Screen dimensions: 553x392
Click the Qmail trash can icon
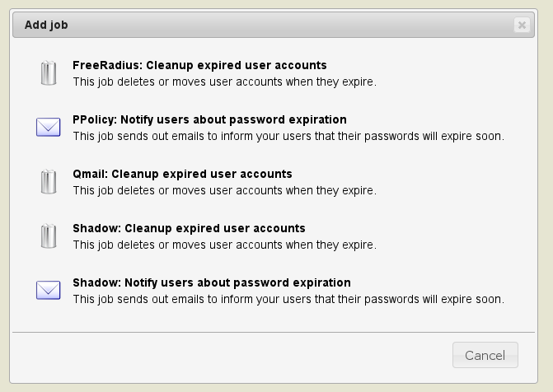click(49, 182)
